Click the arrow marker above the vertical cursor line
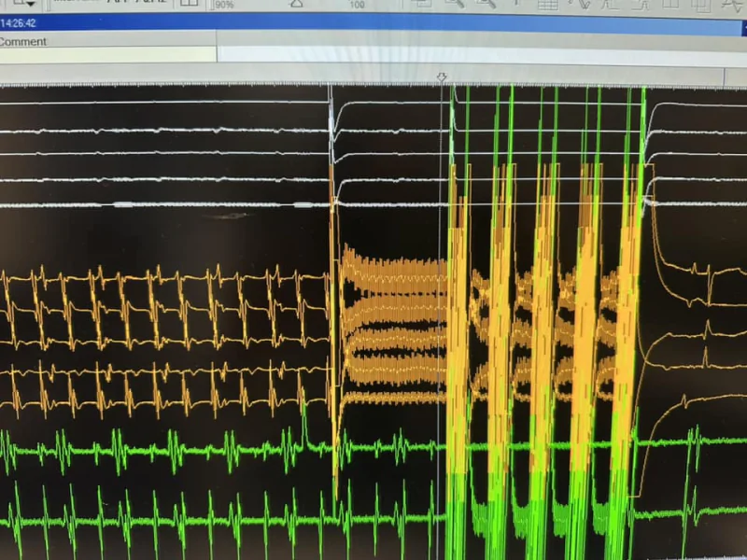747x560 pixels. [442, 77]
